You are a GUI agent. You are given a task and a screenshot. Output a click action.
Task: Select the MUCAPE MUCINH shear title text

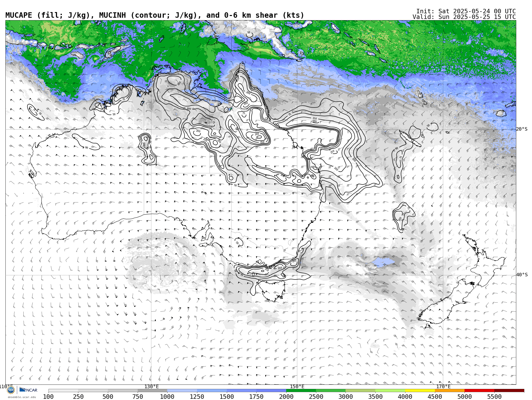click(155, 15)
